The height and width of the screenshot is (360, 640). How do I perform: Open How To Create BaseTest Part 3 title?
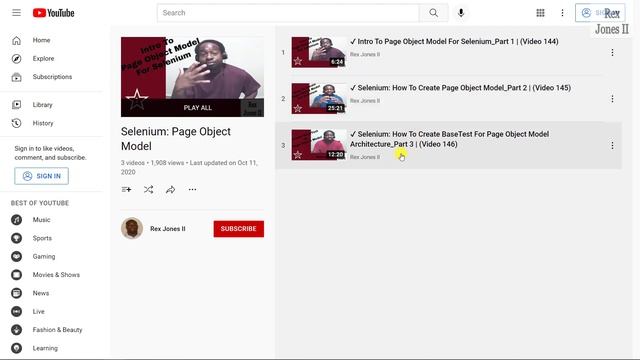[x=449, y=139]
